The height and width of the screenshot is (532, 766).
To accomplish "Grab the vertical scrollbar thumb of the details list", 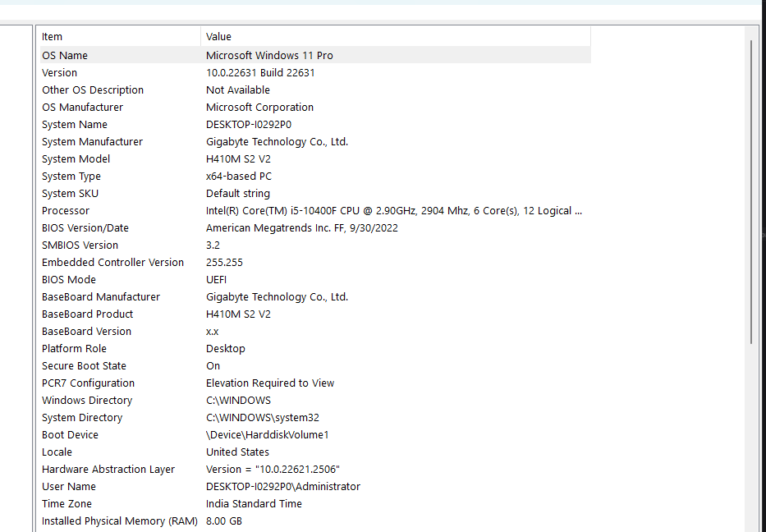I will click(752, 191).
